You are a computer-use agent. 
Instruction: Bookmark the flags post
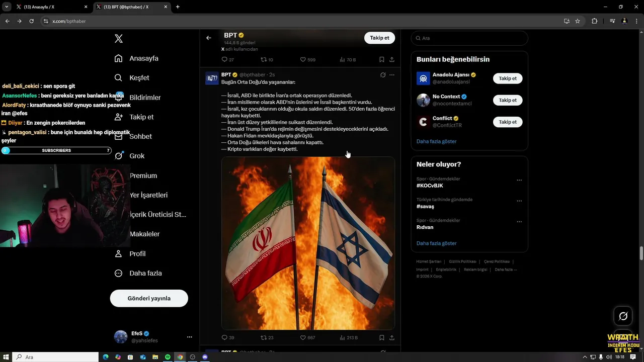[x=382, y=337]
